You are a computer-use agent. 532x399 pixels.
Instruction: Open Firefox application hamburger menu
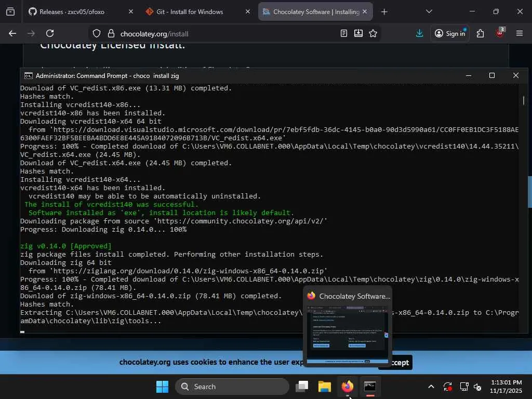pyautogui.click(x=519, y=33)
